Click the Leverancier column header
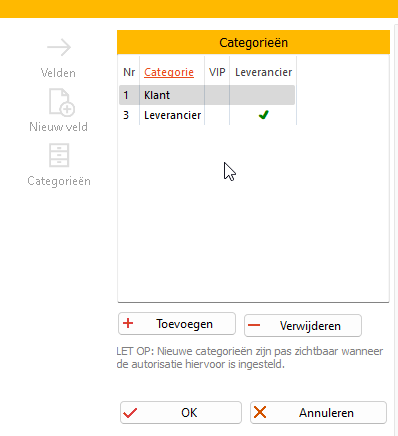Image resolution: width=398 pixels, height=436 pixels. 263,72
